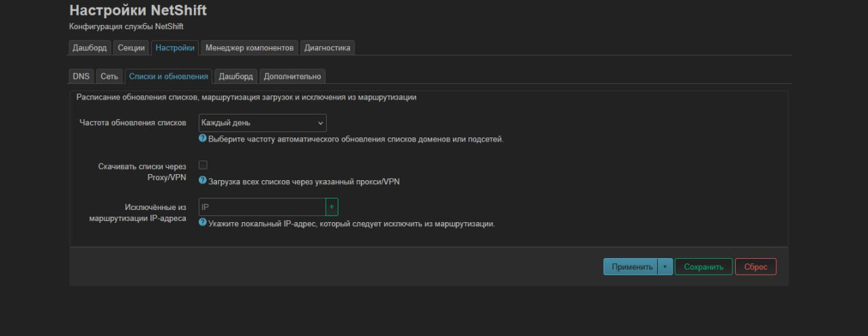Click the Исключённые из маршрутизации IP-адреса label
868x336 pixels.
point(138,213)
